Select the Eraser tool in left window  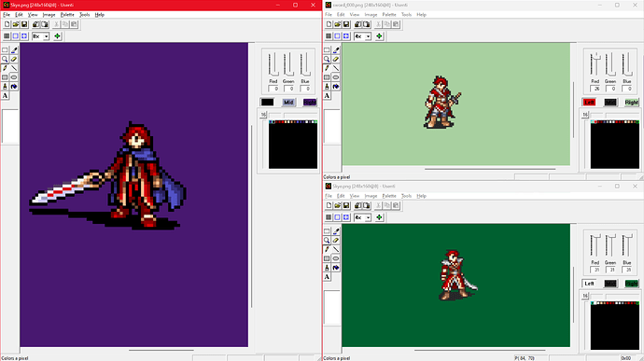pyautogui.click(x=14, y=59)
